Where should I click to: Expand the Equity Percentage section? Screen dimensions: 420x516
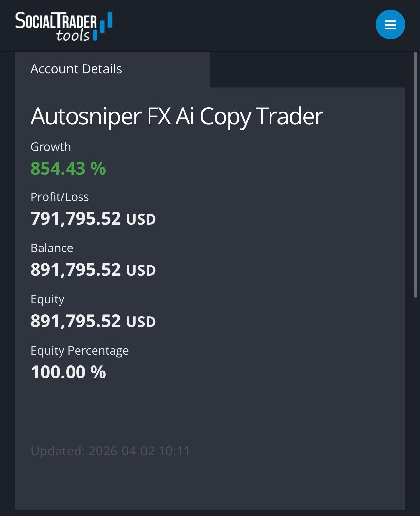tap(79, 350)
